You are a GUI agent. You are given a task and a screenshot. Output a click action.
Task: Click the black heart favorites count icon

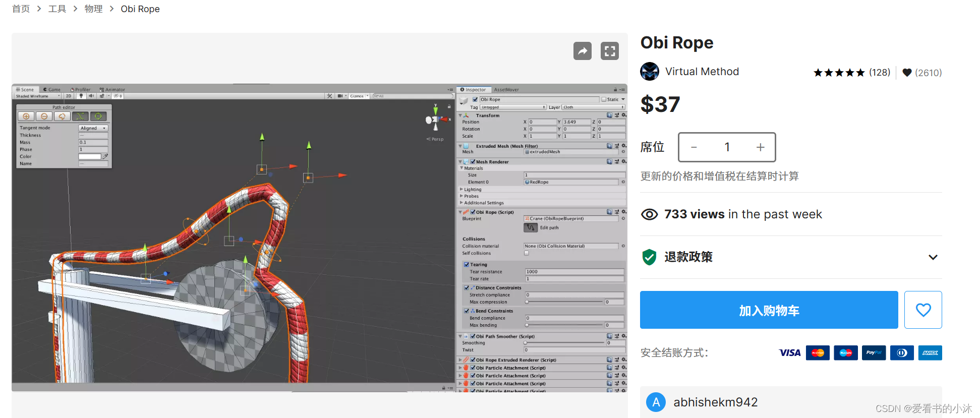(x=907, y=73)
